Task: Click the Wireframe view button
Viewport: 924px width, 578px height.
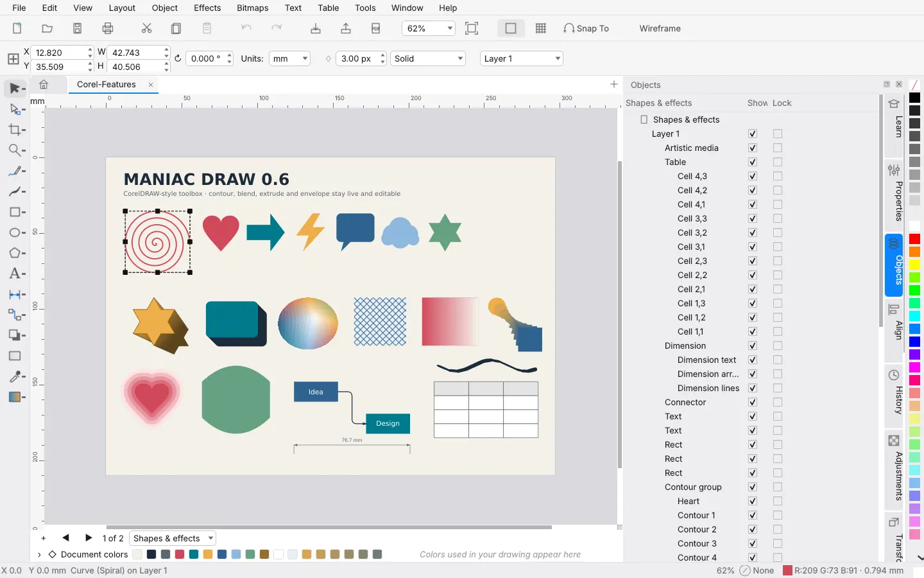Action: (x=660, y=28)
